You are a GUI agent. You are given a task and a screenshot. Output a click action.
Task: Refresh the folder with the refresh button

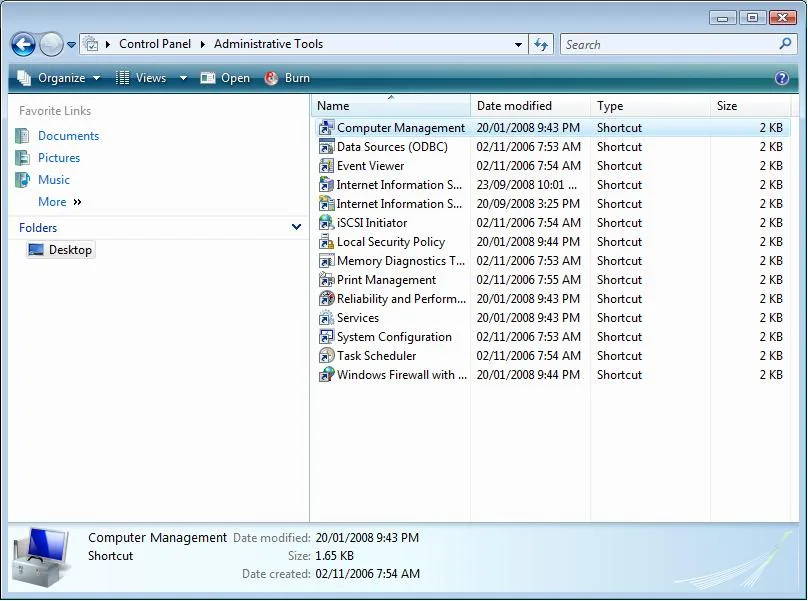[x=541, y=44]
